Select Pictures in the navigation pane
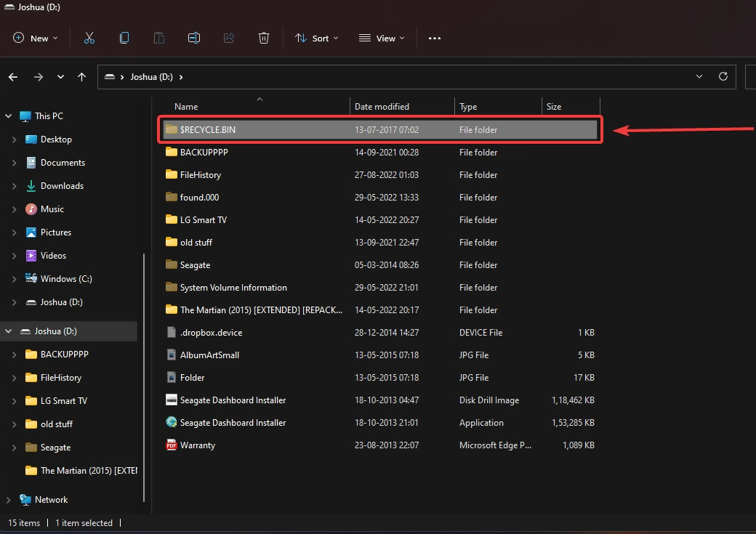Screen dimensions: 756x534 [x=56, y=232]
